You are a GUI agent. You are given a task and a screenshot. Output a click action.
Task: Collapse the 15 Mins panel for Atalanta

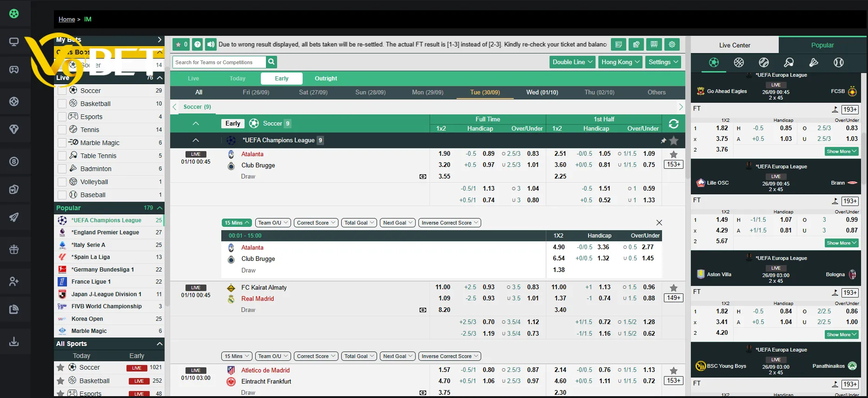tap(237, 223)
